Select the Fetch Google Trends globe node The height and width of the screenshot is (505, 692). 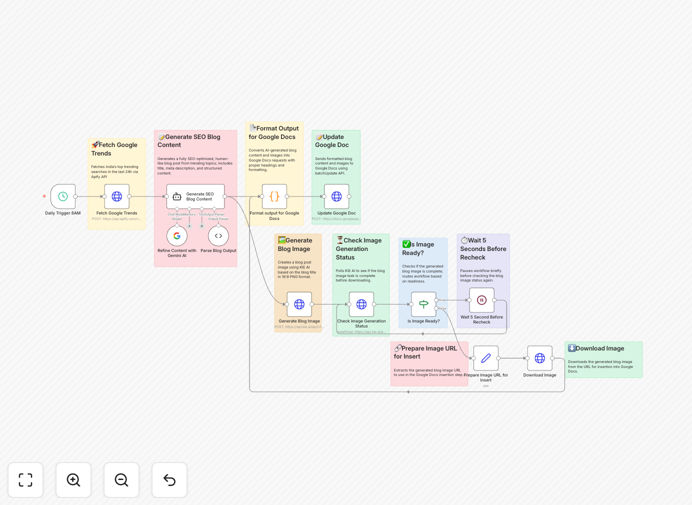(x=117, y=196)
